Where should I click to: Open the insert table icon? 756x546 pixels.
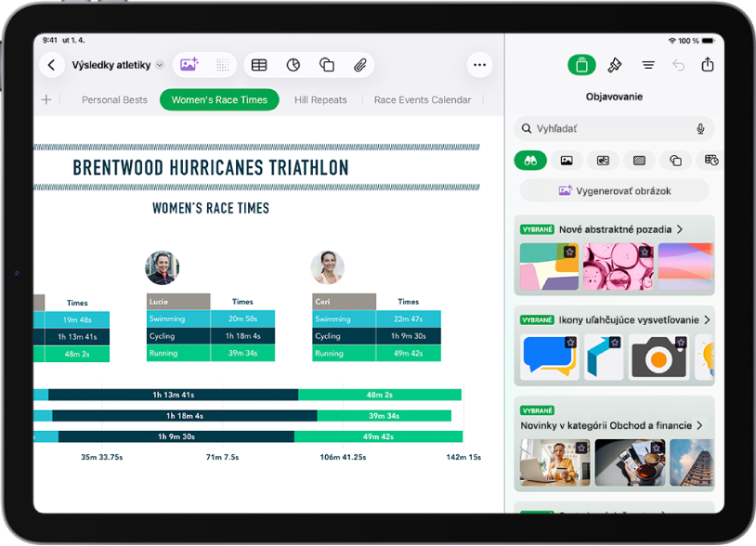coord(259,65)
